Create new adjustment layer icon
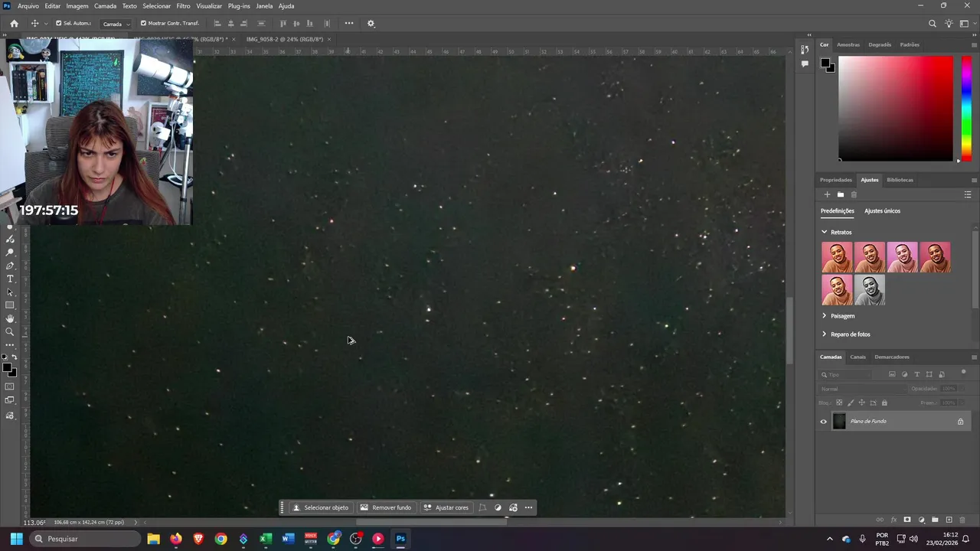This screenshot has width=980, height=551. tap(922, 520)
